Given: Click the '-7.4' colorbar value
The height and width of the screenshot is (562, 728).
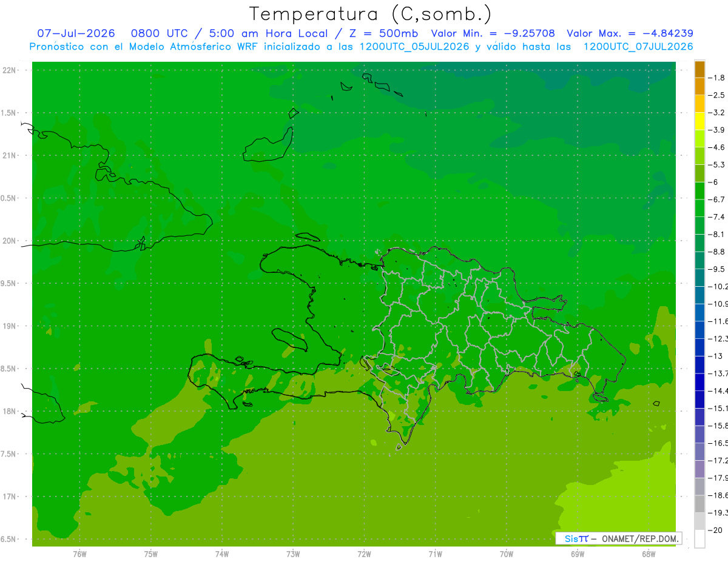Looking at the screenshot, I should (717, 217).
